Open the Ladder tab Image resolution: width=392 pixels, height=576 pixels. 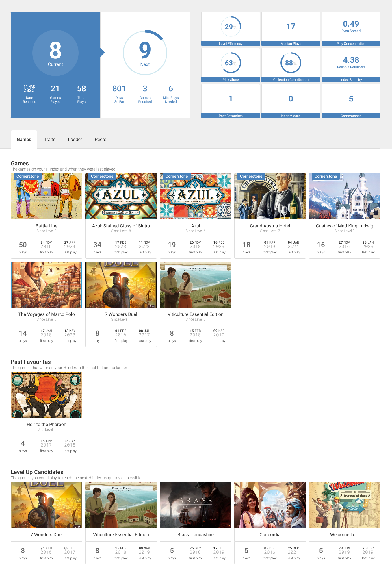pyautogui.click(x=75, y=139)
